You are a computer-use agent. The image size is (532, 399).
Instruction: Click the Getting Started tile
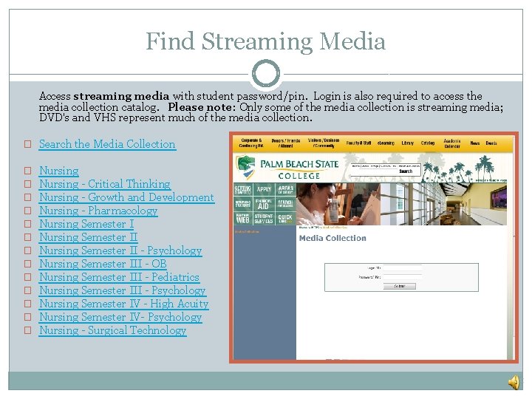point(243,190)
